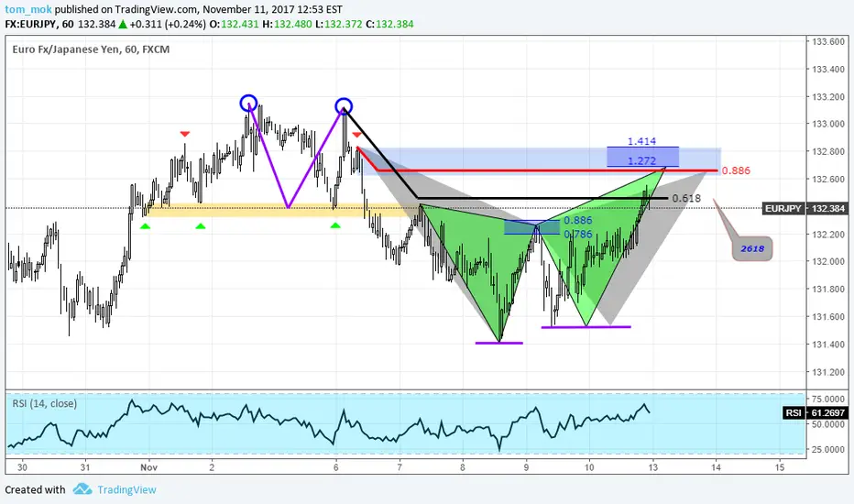Image resolution: width=854 pixels, height=504 pixels.
Task: Click the high price value H:132.480
Action: pos(287,24)
